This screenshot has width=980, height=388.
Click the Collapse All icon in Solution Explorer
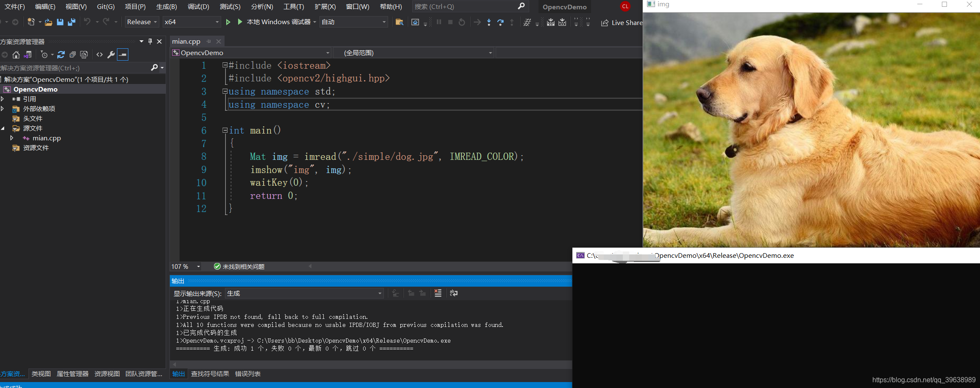[72, 55]
